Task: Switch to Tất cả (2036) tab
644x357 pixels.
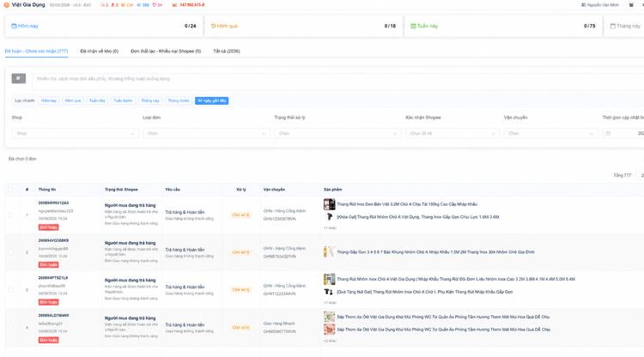Action: click(x=227, y=51)
